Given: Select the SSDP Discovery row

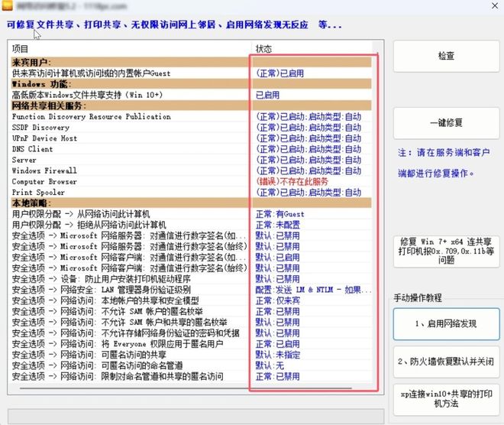Looking at the screenshot, I should pos(191,128).
